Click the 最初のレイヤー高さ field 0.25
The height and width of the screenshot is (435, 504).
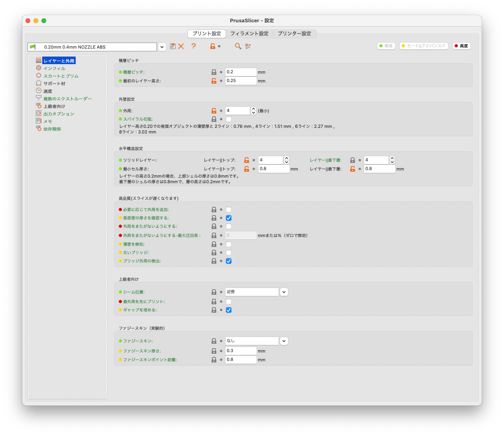[x=241, y=81]
